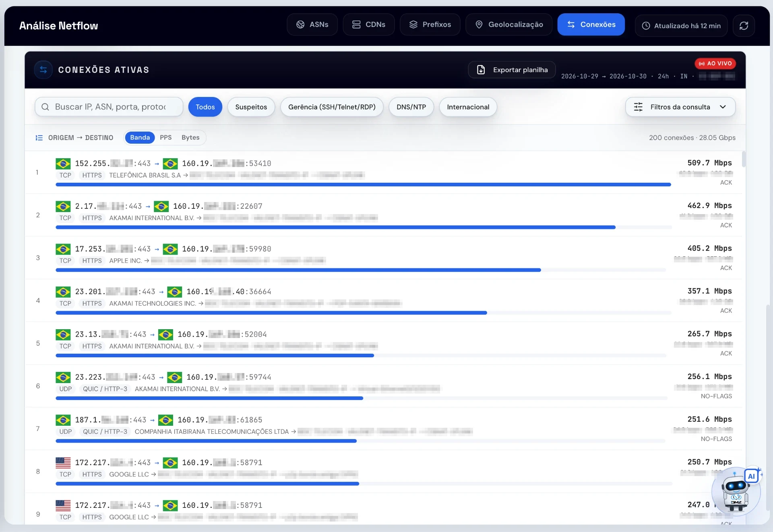Click the US flag in row 9

pos(63,505)
